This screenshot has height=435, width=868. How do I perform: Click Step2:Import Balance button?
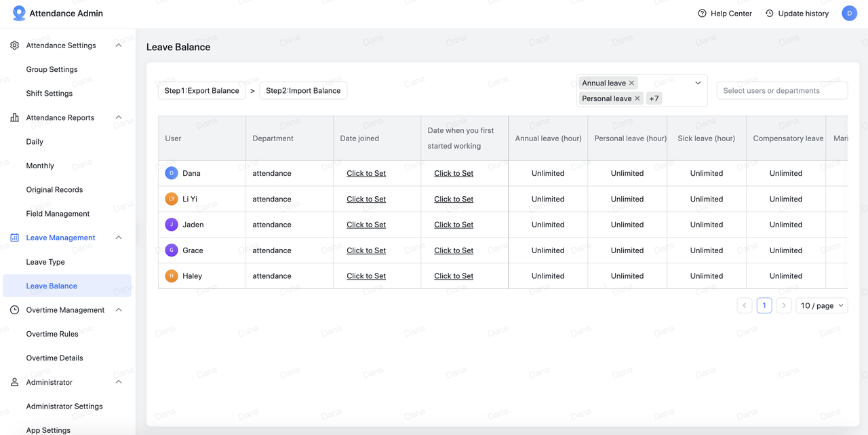303,91
